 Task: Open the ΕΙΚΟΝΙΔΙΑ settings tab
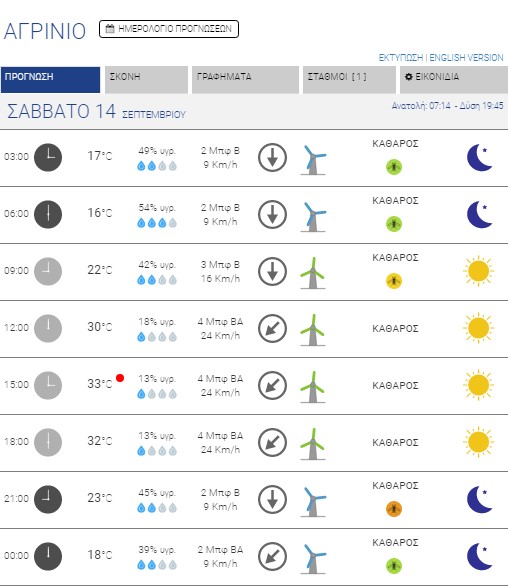tap(454, 80)
